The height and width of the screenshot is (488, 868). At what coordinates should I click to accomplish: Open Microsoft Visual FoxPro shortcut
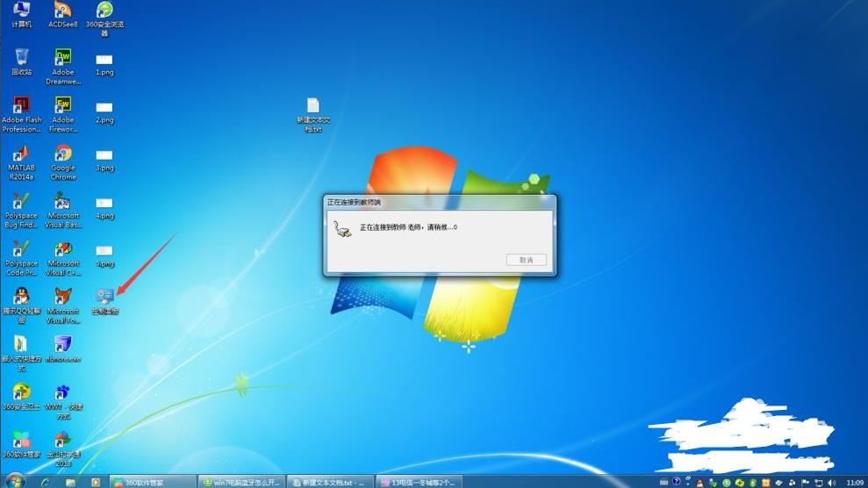click(63, 306)
